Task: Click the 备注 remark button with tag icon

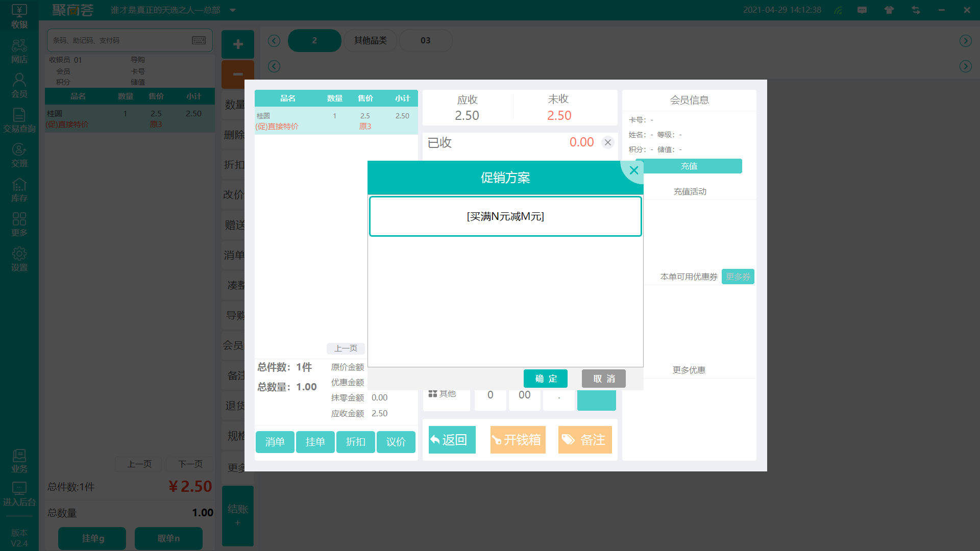Action: point(585,440)
